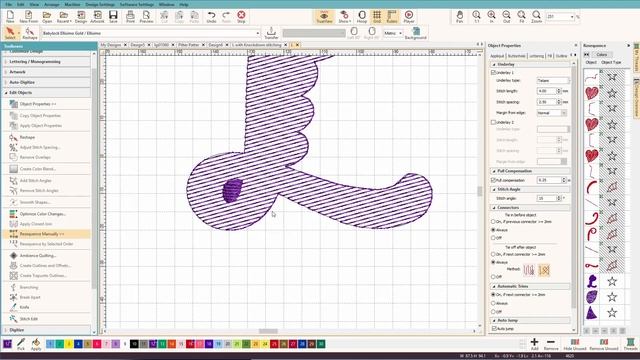
Task: Click the Open file icon
Action: click(x=47, y=17)
